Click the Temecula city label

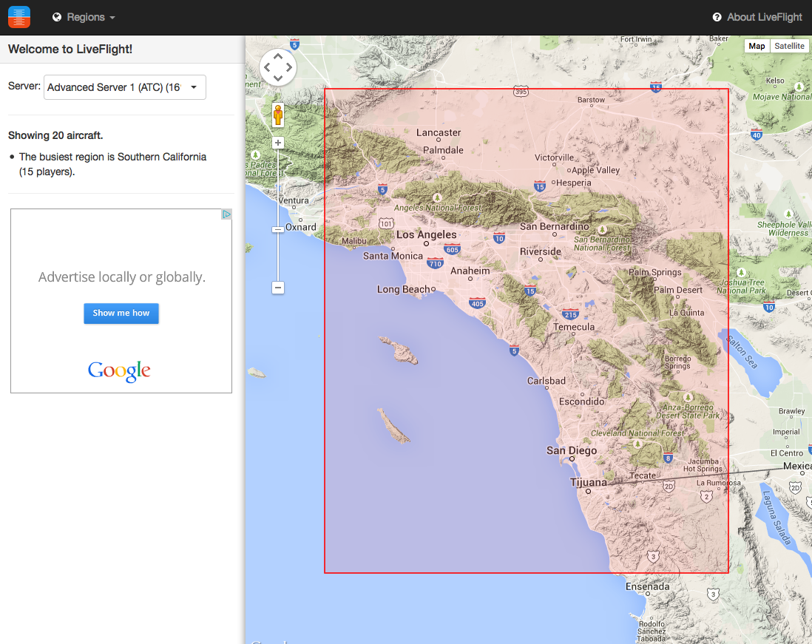574,327
